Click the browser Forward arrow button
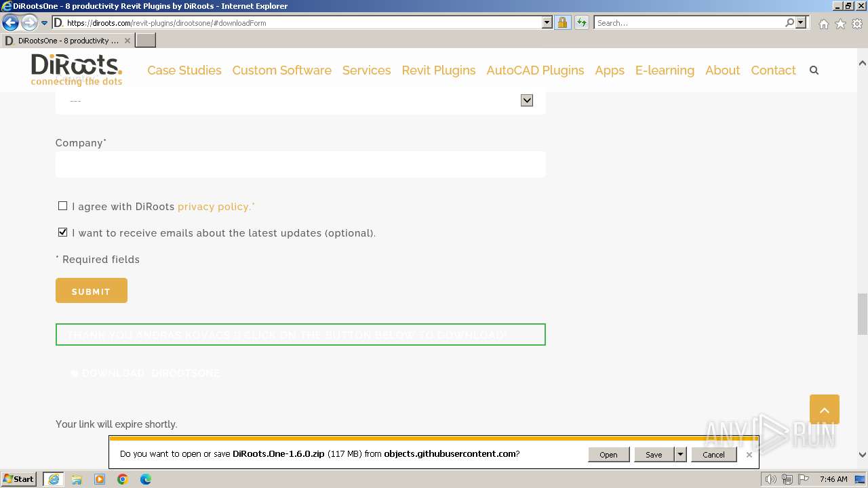This screenshot has height=488, width=868. 28,23
